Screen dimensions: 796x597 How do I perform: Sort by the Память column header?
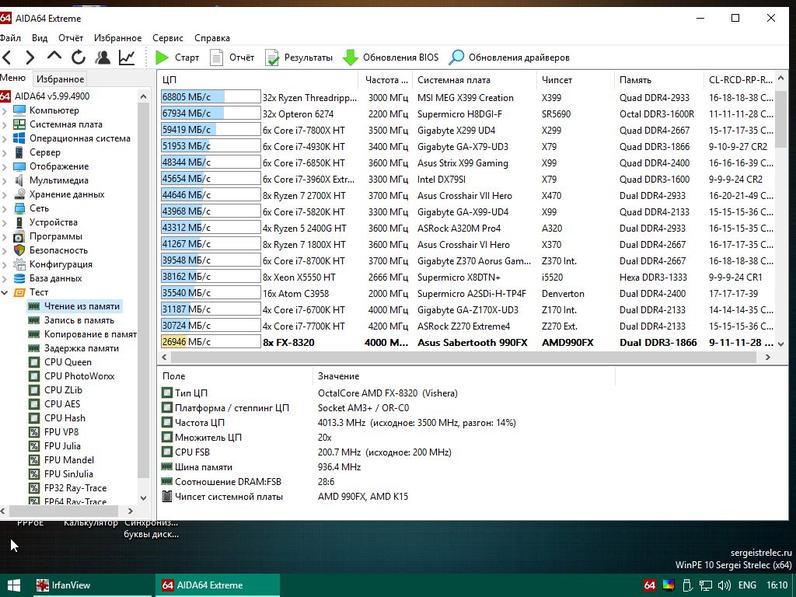[x=658, y=80]
